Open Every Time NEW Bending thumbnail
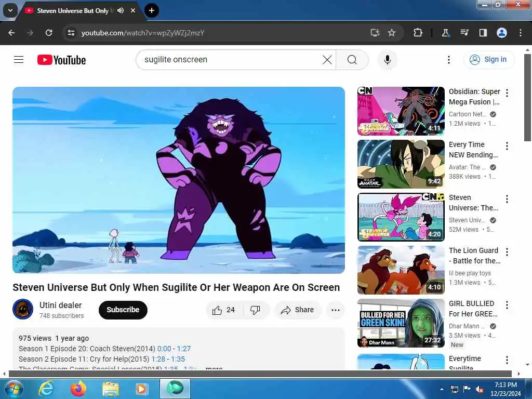The image size is (532, 399). click(401, 164)
